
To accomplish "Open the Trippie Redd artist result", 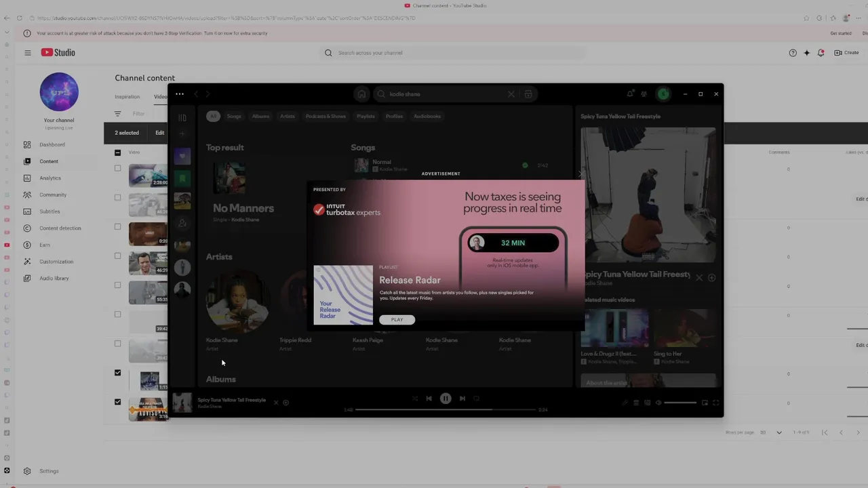I will tap(295, 340).
